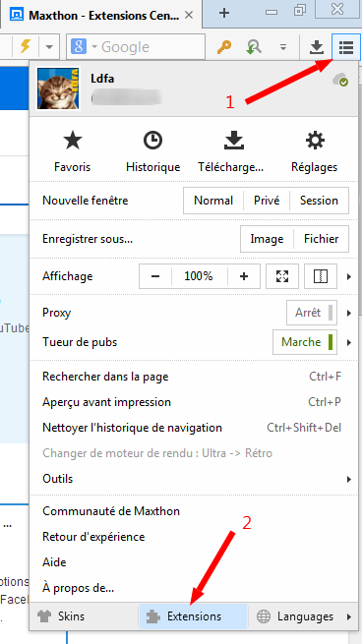Increase zoom with plus button
This screenshot has width=362, height=644.
pos(244,276)
